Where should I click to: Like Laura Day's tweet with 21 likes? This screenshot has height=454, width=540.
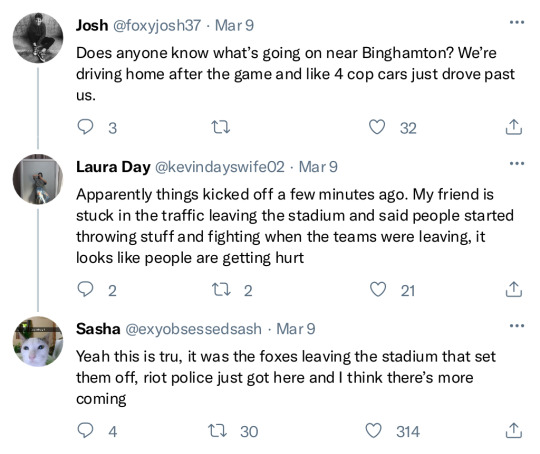(x=378, y=289)
